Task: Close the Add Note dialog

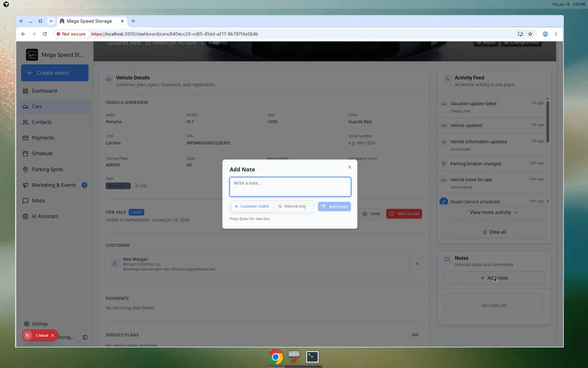Action: [x=350, y=167]
